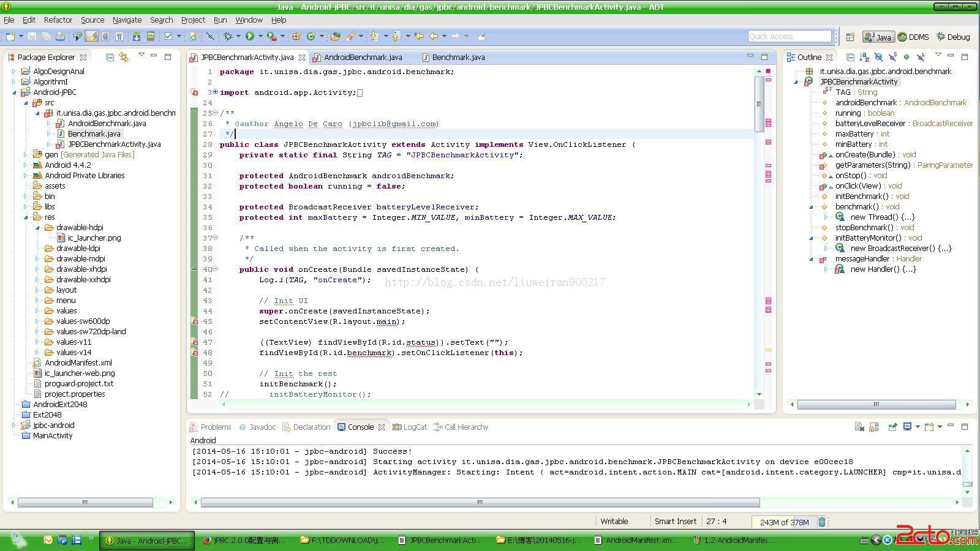The image size is (980, 551).
Task: Click Collapse All in Package Explorer
Action: pyautogui.click(x=110, y=57)
